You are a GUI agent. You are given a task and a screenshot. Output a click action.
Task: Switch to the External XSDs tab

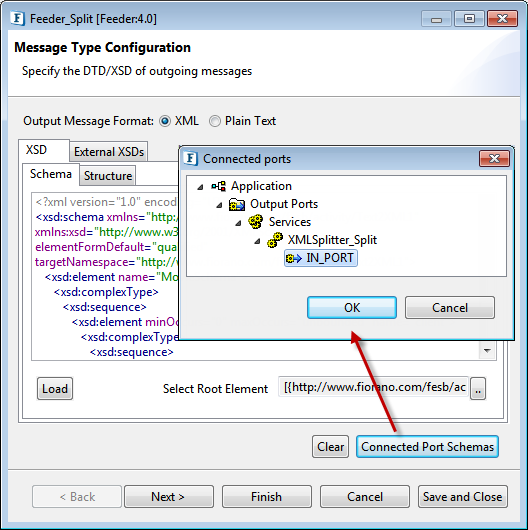pos(109,151)
